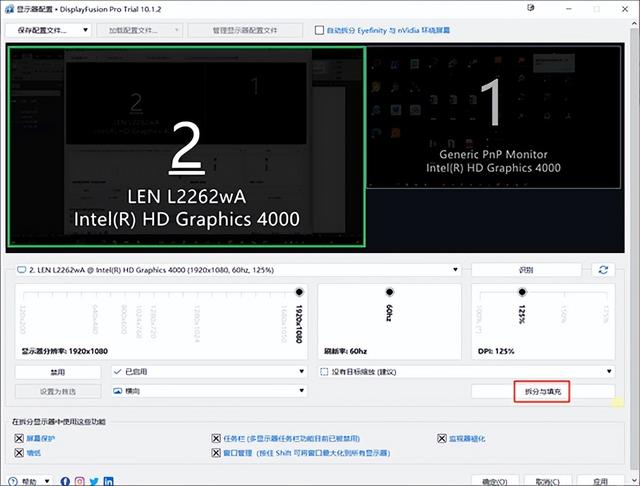Click the 显示器分辨率: 1920x1080 label
Screen dimensions: 640x486
[64, 351]
